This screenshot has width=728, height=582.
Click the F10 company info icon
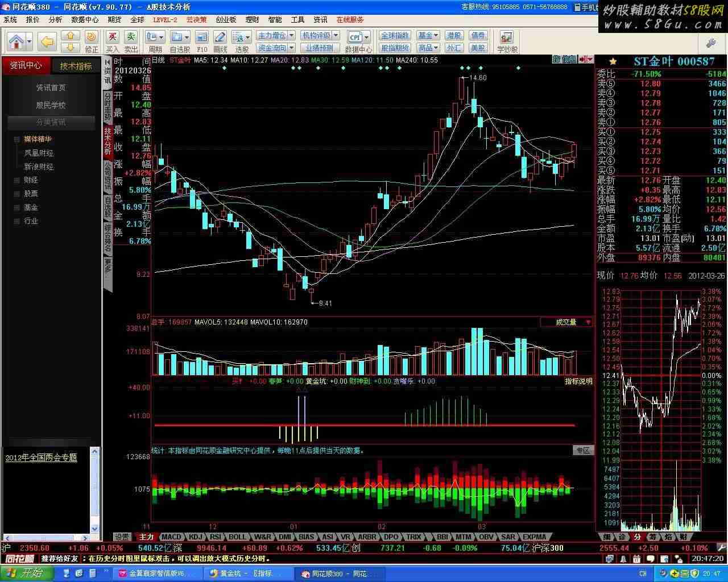click(202, 41)
